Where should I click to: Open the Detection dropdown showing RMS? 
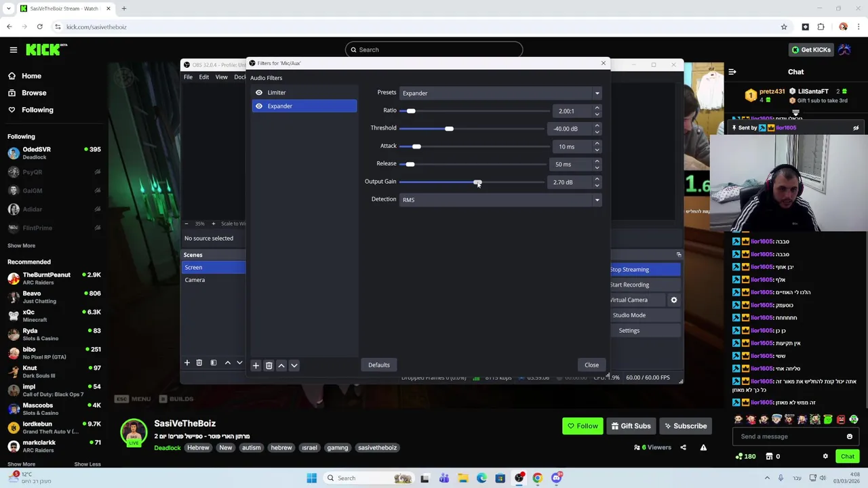click(x=500, y=199)
